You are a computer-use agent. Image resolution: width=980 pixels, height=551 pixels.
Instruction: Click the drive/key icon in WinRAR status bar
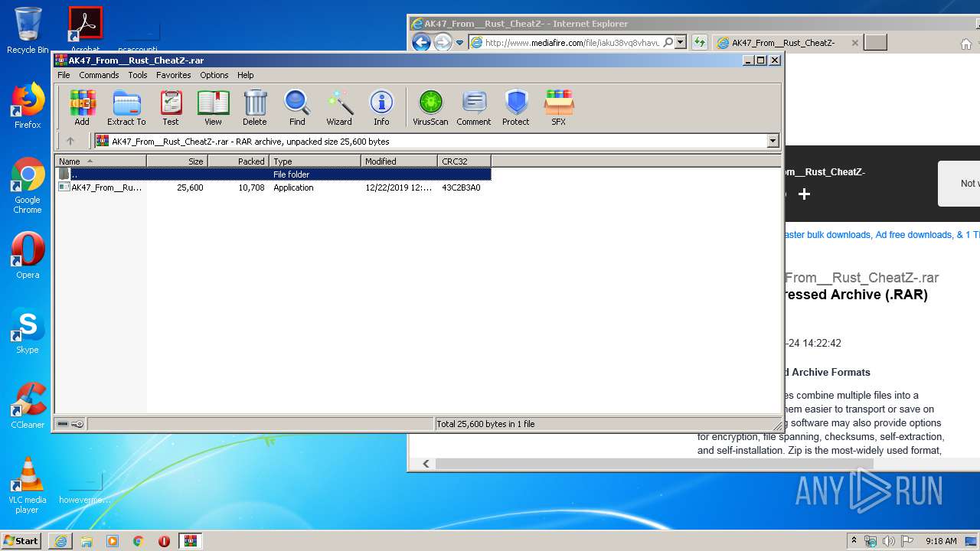point(70,424)
